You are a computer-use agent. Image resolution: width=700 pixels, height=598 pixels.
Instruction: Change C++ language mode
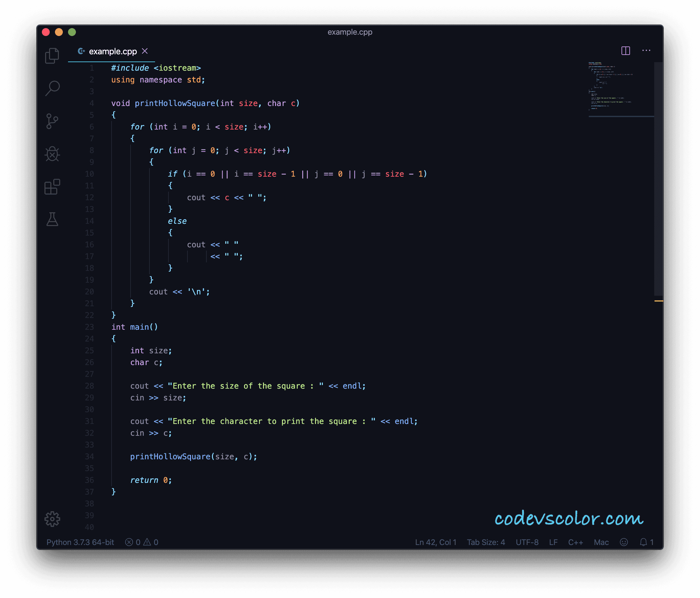click(x=575, y=542)
